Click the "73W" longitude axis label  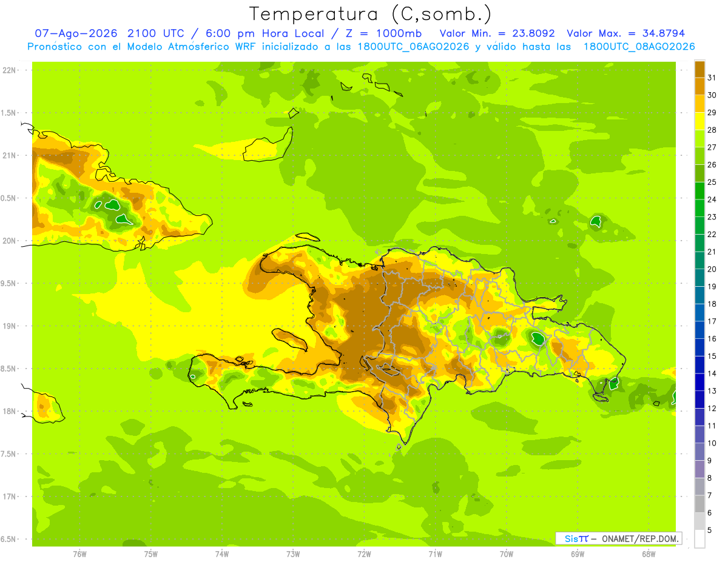293,554
